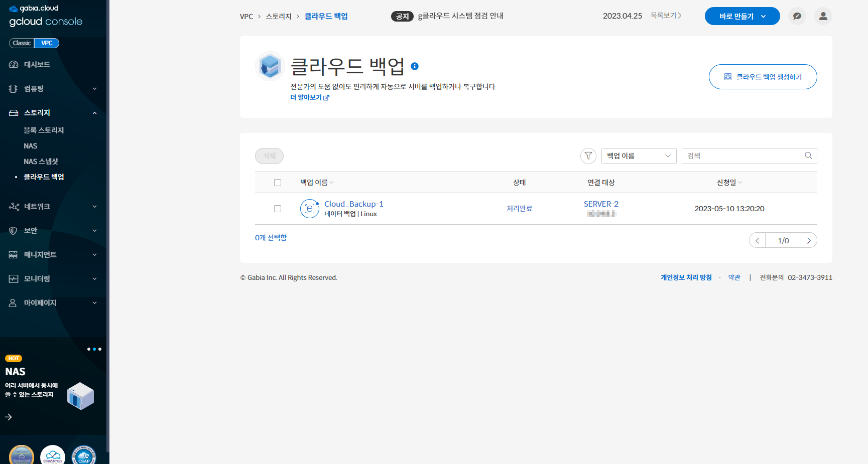Open the 더 알아보기 link

coord(310,98)
